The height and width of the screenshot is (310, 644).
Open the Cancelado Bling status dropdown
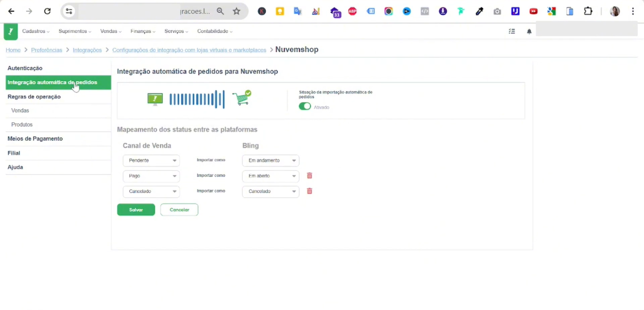(271, 192)
